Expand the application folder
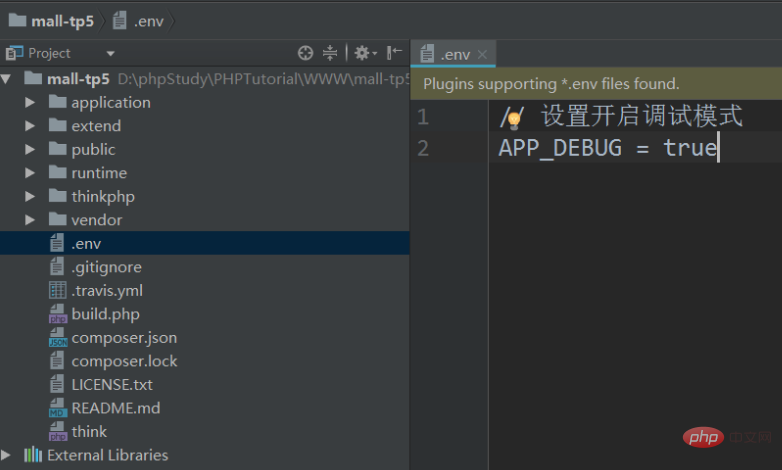 [x=30, y=102]
